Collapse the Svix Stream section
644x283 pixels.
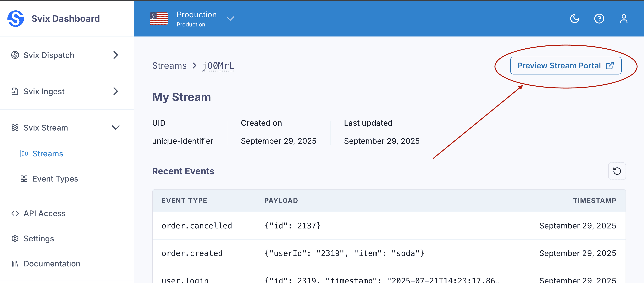[x=116, y=128]
